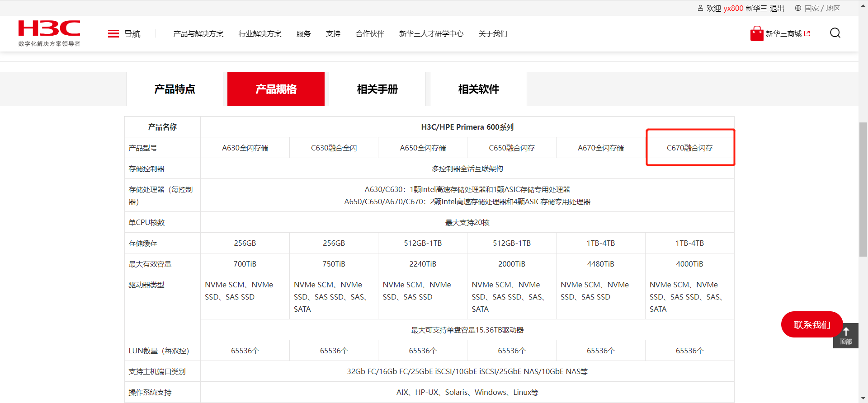868x403 pixels.
Task: Open 新华三人才研学中心 menu
Action: tap(431, 34)
